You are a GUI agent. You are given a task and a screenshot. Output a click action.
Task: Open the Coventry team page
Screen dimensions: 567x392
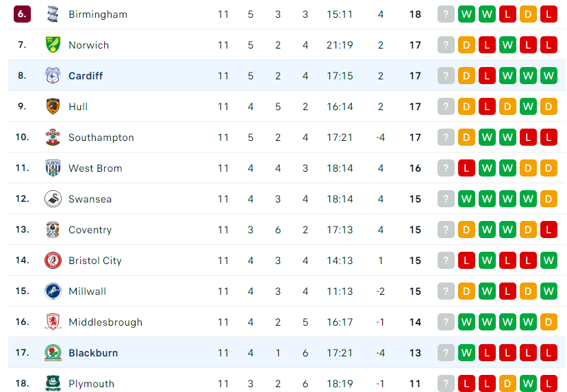coord(90,230)
